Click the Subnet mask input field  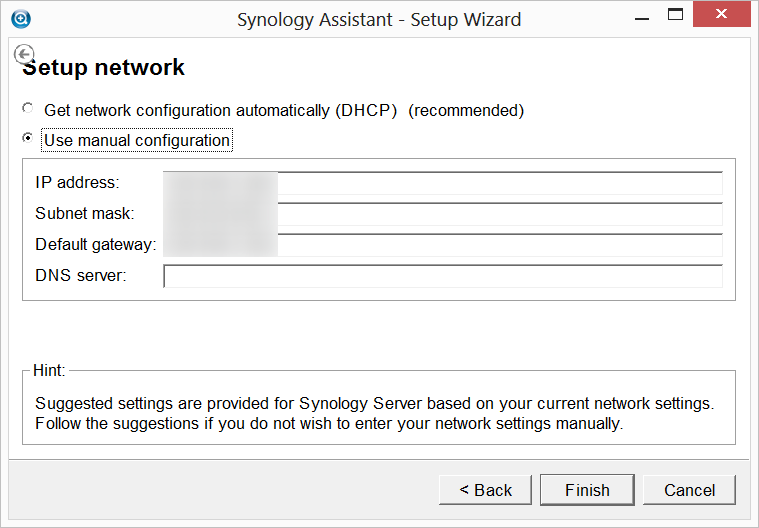(x=443, y=214)
